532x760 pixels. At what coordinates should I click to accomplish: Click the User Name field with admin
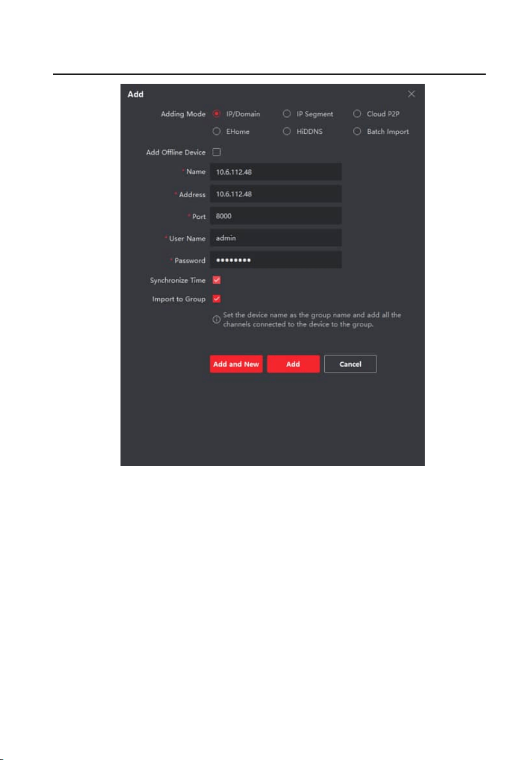[276, 238]
